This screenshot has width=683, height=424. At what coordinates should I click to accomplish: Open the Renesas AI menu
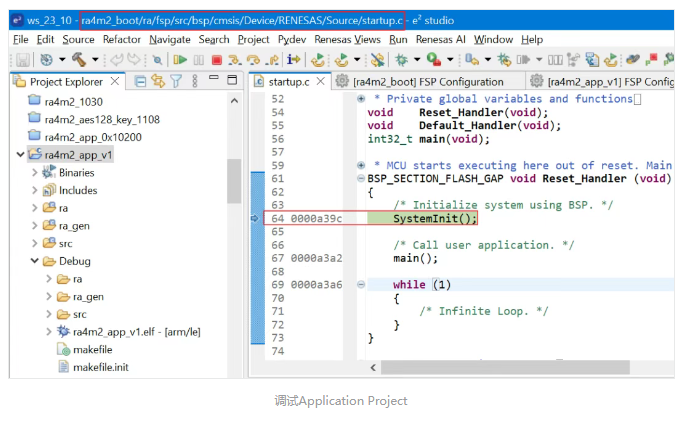pyautogui.click(x=440, y=40)
